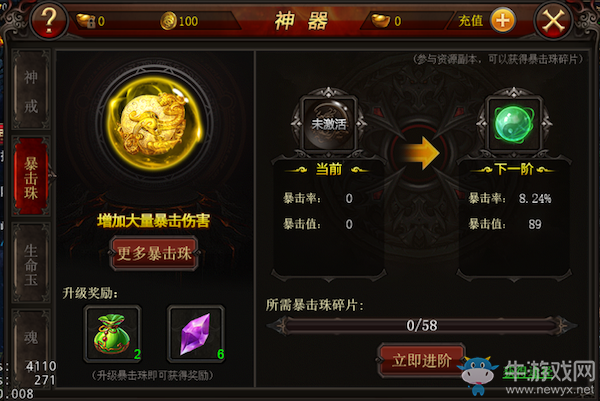Close the 神器 panel with X
Viewport: 600px width, 401px height.
point(553,20)
